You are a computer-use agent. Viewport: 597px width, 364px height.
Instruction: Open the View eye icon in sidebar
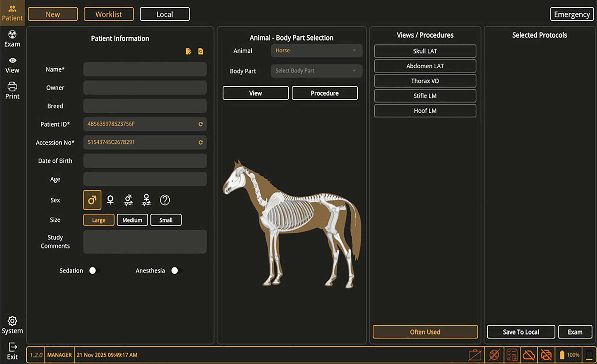point(12,60)
